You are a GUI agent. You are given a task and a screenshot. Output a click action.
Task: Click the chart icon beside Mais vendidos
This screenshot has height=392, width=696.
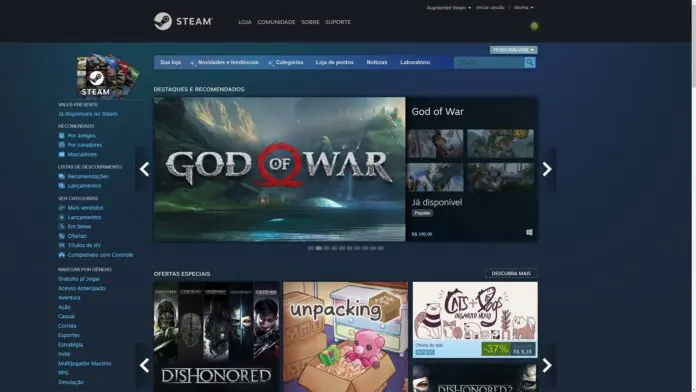pos(62,207)
